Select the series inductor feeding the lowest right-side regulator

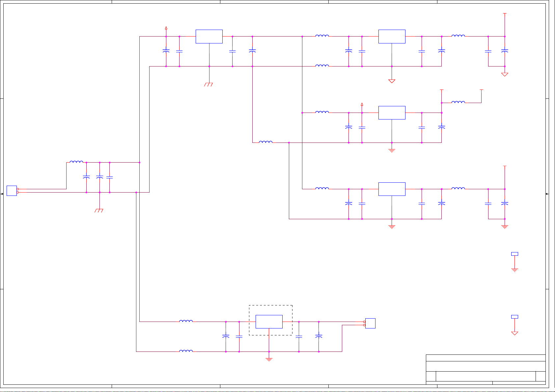(x=322, y=188)
